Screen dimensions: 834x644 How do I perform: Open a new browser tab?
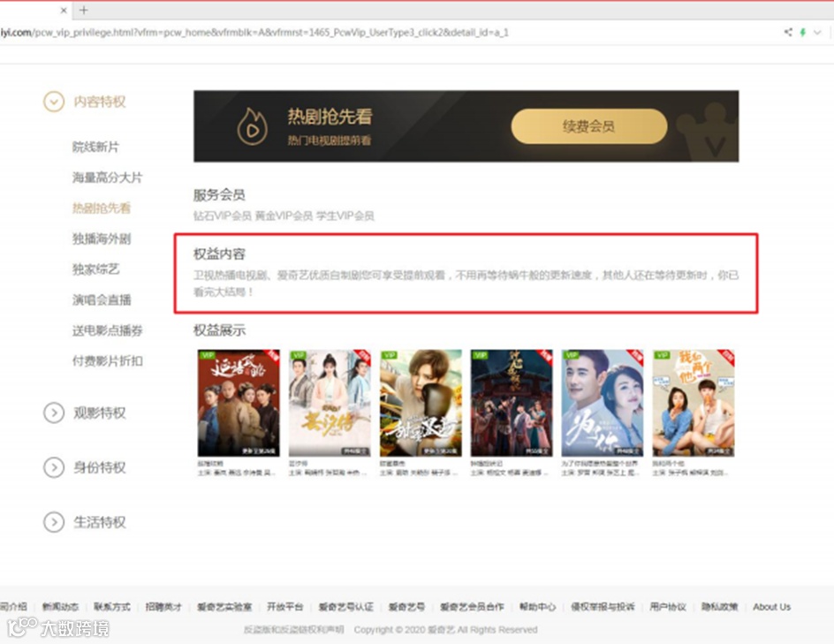pyautogui.click(x=84, y=10)
